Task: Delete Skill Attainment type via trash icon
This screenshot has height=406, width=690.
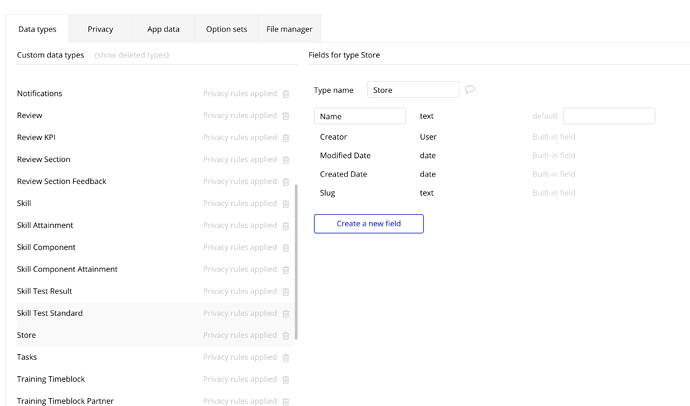Action: coord(286,226)
